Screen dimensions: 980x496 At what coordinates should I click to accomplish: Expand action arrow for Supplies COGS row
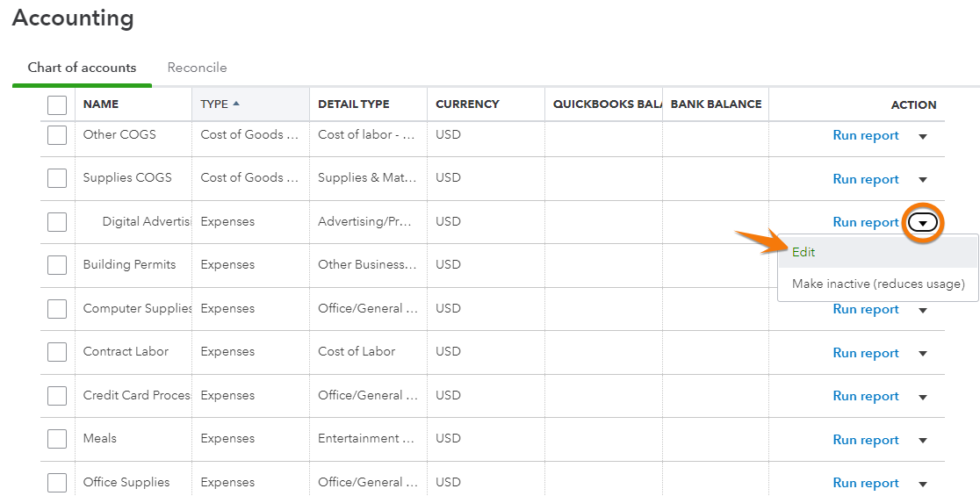[922, 180]
